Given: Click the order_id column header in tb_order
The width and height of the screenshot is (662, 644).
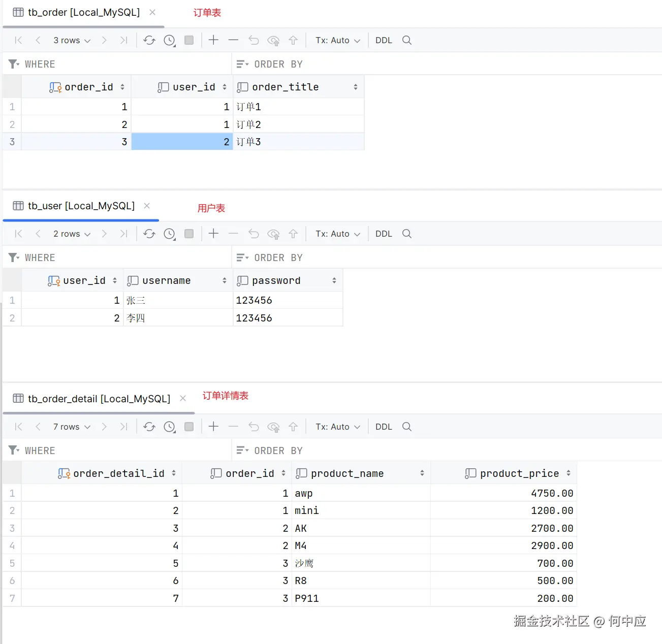Looking at the screenshot, I should (x=76, y=87).
